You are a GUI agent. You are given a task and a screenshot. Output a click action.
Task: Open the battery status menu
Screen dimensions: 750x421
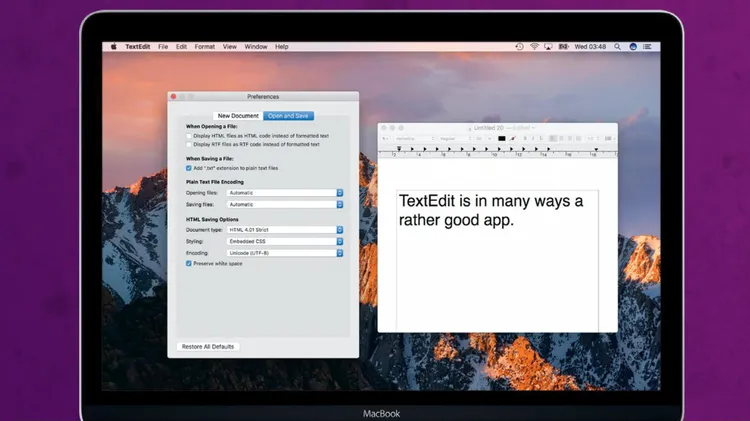pos(563,47)
